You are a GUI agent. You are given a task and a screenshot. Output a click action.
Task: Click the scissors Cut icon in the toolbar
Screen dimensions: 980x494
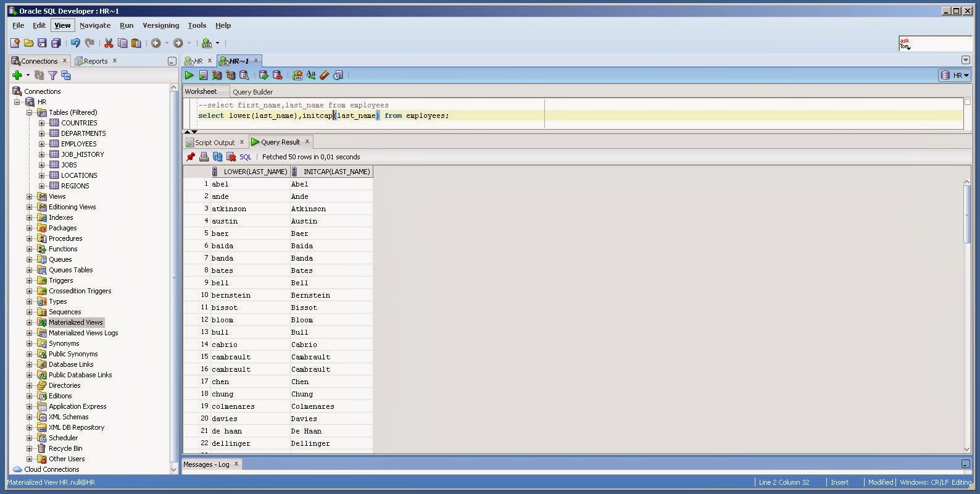click(x=109, y=43)
